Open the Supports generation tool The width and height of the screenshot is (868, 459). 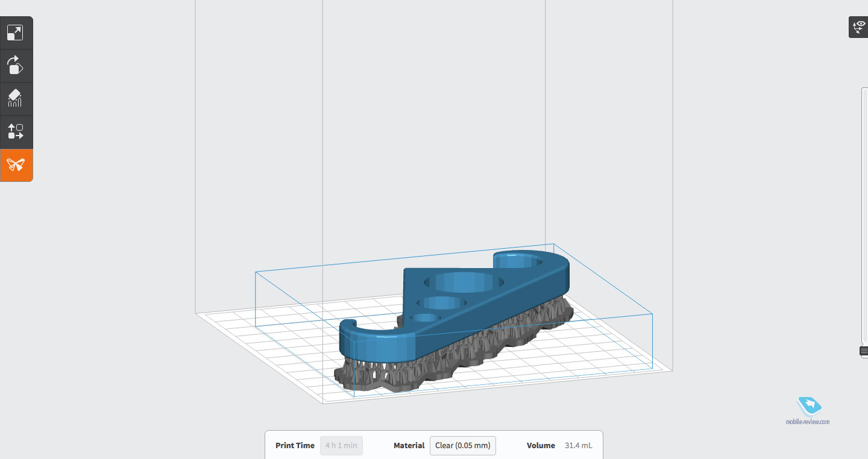16,99
